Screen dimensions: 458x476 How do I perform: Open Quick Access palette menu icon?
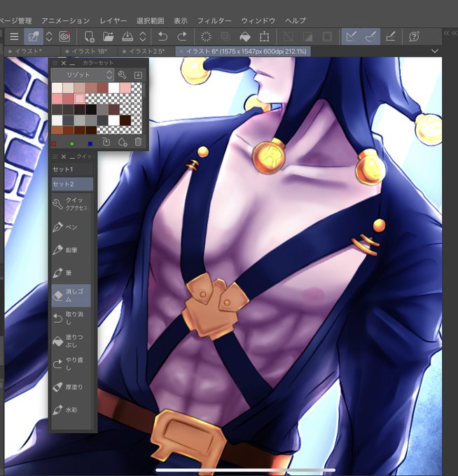(x=55, y=157)
